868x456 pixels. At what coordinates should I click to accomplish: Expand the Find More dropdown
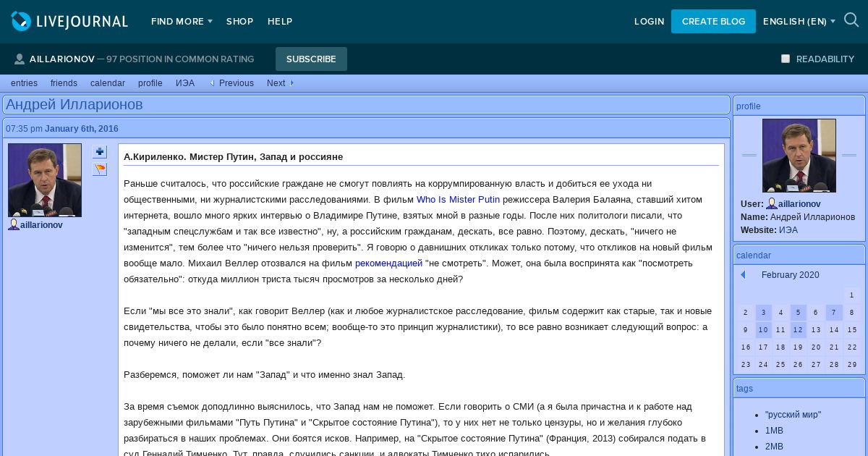(182, 22)
